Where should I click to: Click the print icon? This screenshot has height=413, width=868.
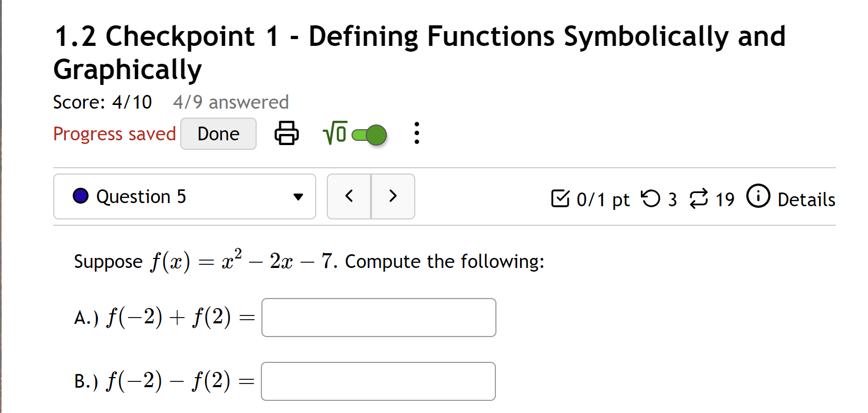(x=286, y=134)
